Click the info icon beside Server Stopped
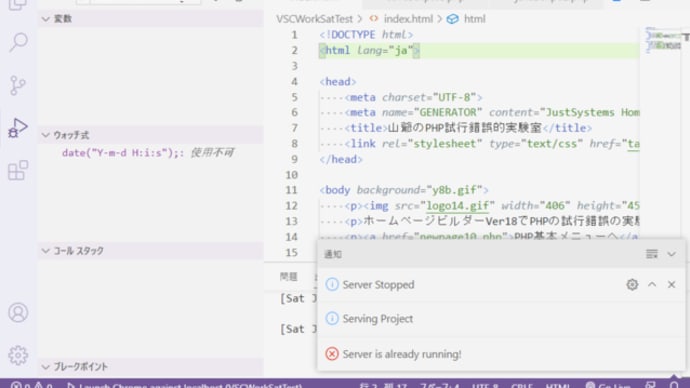The width and height of the screenshot is (690, 388). tap(332, 285)
